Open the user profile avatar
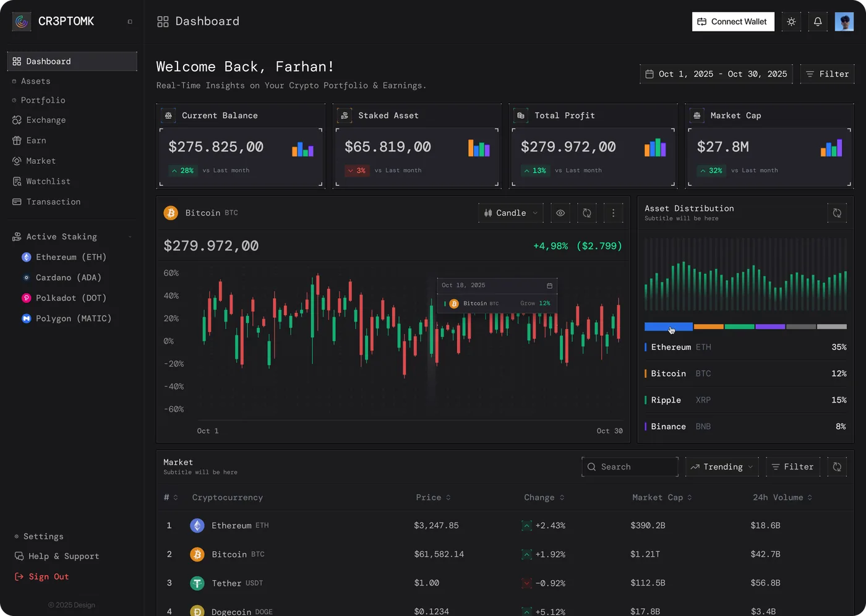Screen dimensions: 866x616 (844, 22)
